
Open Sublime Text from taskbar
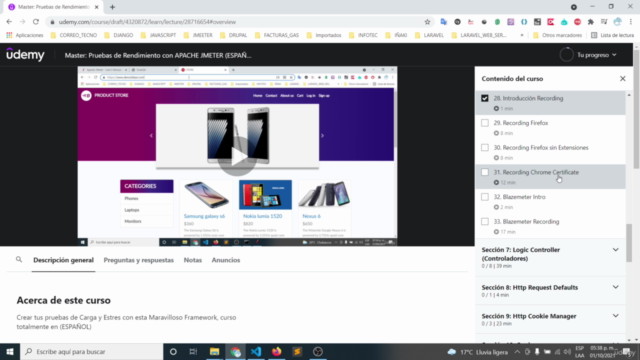[297, 351]
